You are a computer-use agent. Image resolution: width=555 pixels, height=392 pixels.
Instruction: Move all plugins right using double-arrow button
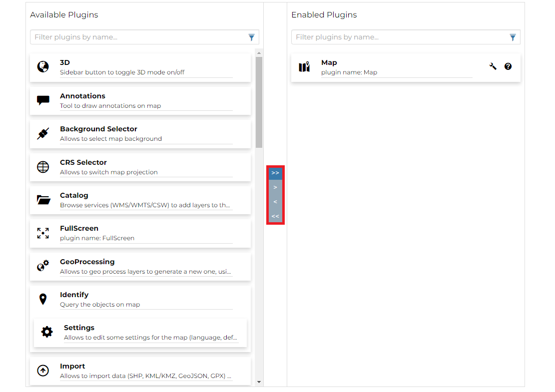coord(275,172)
